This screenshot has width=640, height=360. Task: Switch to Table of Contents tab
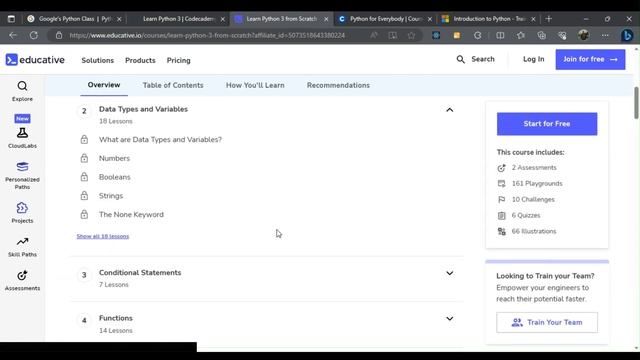coord(173,85)
